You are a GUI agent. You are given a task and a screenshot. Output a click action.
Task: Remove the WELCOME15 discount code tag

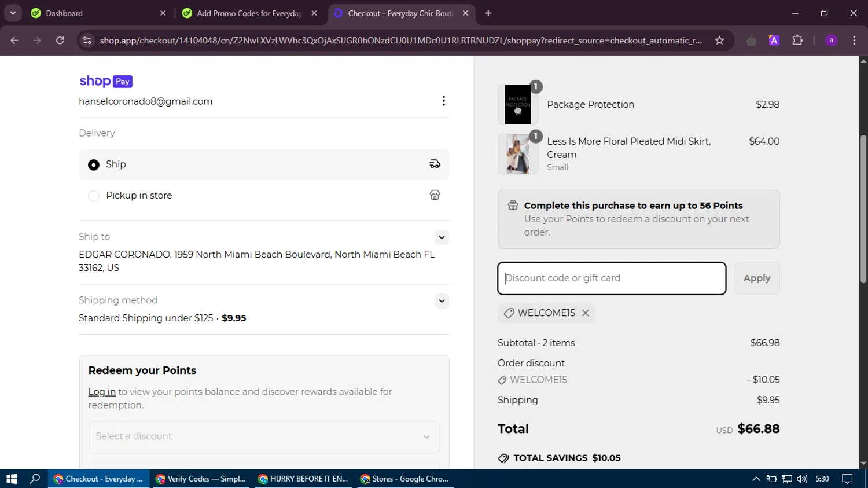pyautogui.click(x=586, y=313)
